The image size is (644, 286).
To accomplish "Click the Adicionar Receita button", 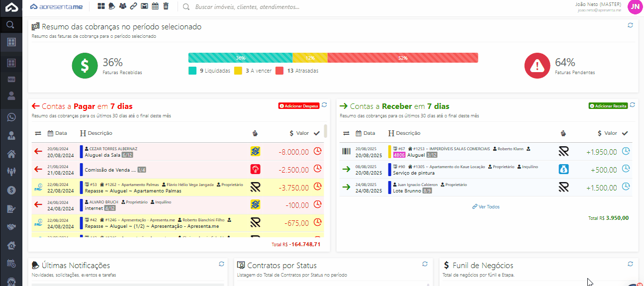I will (608, 106).
